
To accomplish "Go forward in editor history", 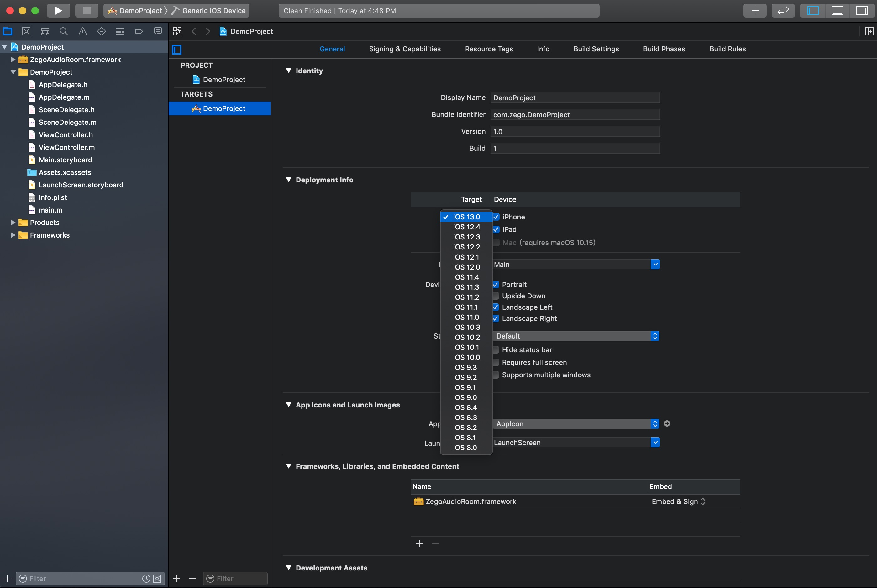I will click(x=208, y=31).
